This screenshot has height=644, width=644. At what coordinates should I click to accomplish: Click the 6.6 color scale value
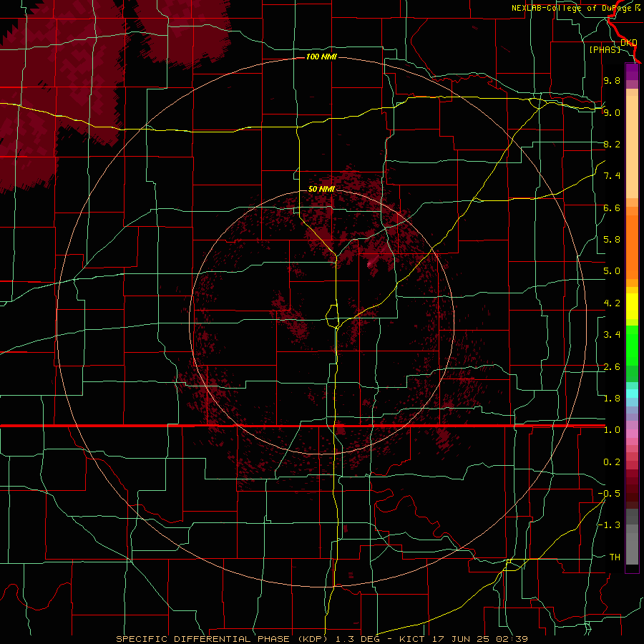coord(612,208)
